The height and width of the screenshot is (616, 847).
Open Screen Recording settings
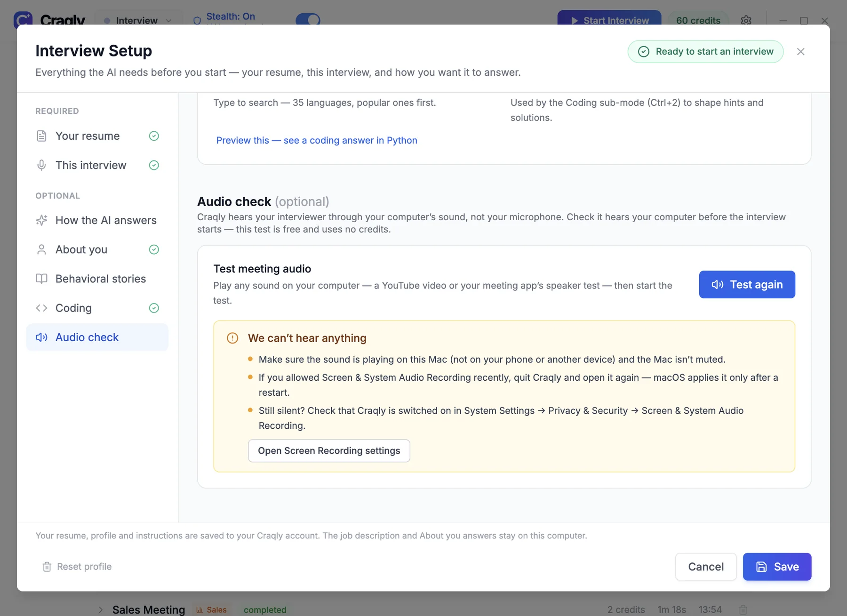click(x=329, y=451)
